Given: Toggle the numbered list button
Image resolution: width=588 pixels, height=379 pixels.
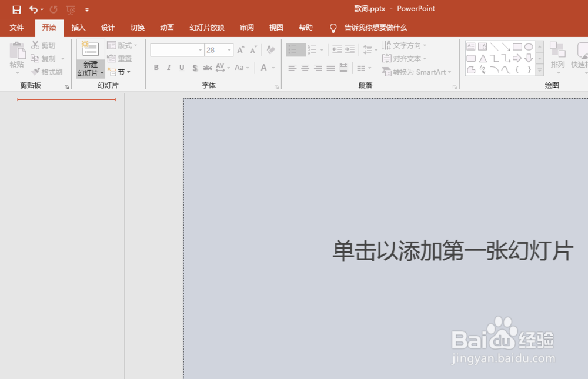Looking at the screenshot, I should (x=312, y=49).
